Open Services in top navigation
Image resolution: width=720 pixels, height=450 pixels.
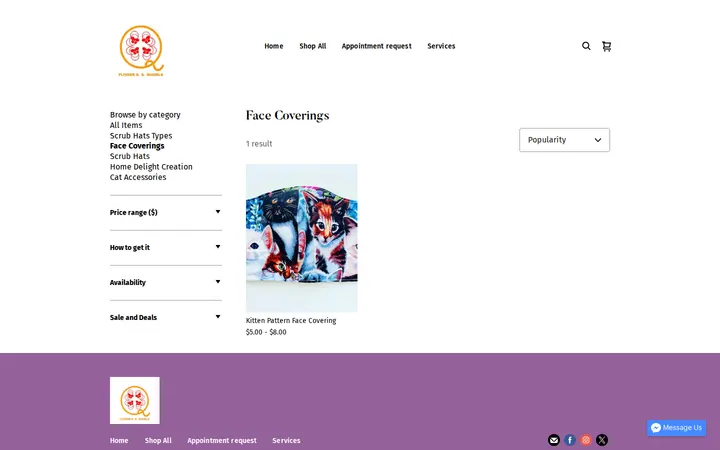point(441,46)
